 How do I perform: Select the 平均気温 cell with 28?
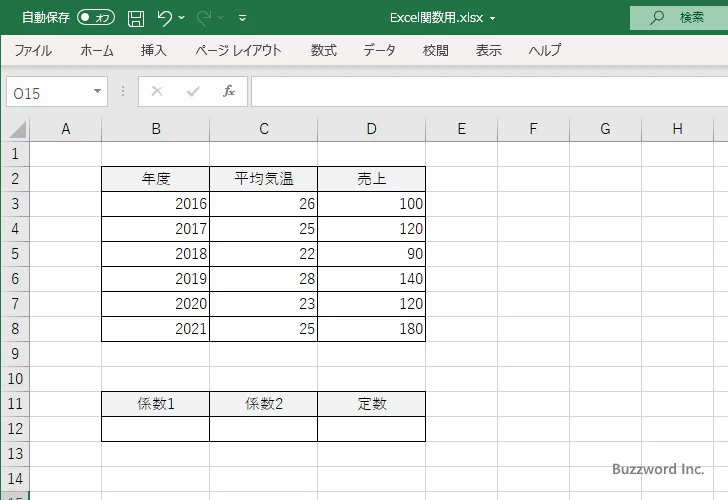(x=264, y=279)
